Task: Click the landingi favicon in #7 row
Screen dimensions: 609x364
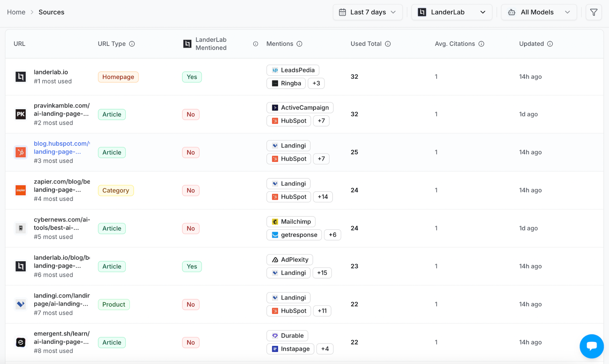Action: click(21, 304)
